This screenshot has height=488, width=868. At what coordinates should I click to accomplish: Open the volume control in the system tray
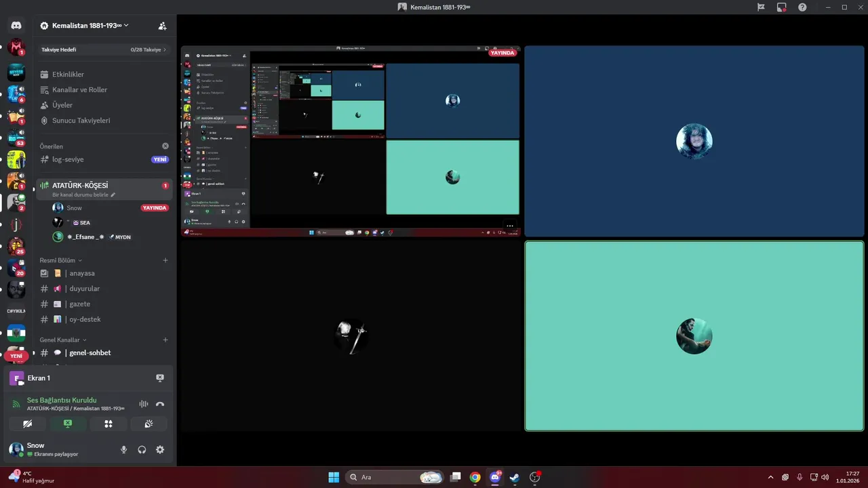tap(825, 477)
